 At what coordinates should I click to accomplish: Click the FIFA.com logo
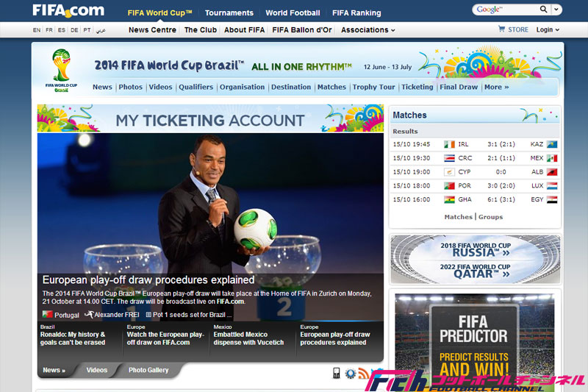(68, 11)
